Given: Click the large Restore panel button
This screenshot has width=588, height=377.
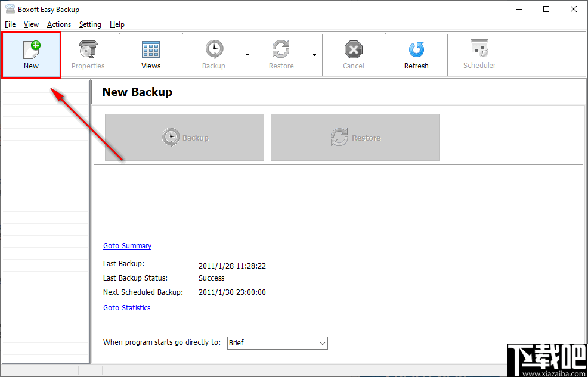Looking at the screenshot, I should click(x=355, y=137).
